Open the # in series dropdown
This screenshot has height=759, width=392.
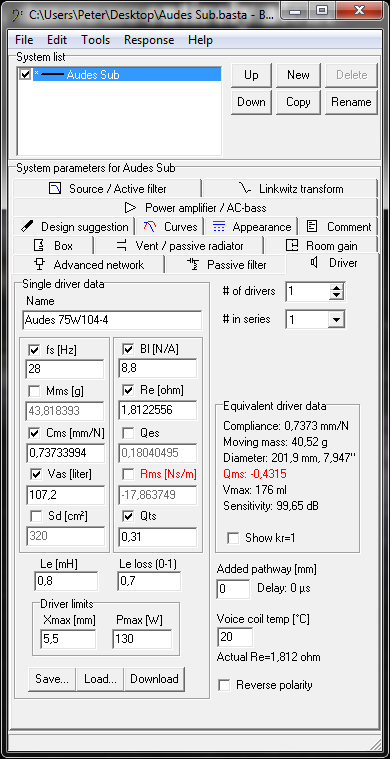point(337,319)
